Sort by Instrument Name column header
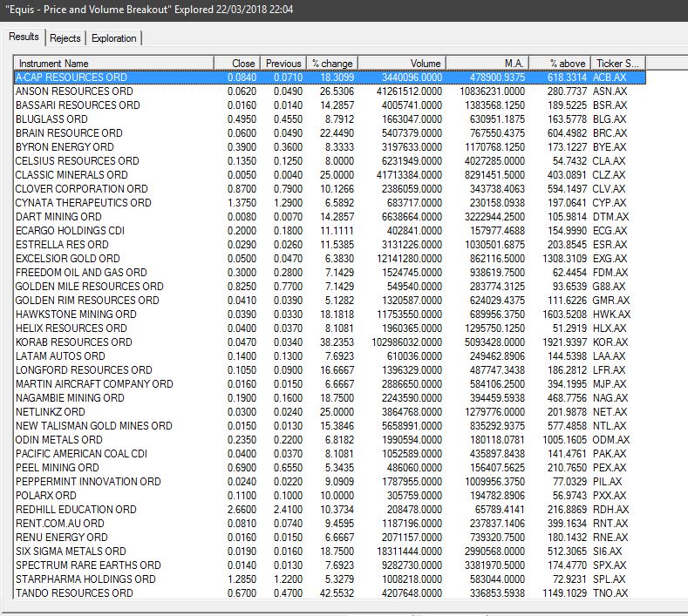 coord(114,63)
